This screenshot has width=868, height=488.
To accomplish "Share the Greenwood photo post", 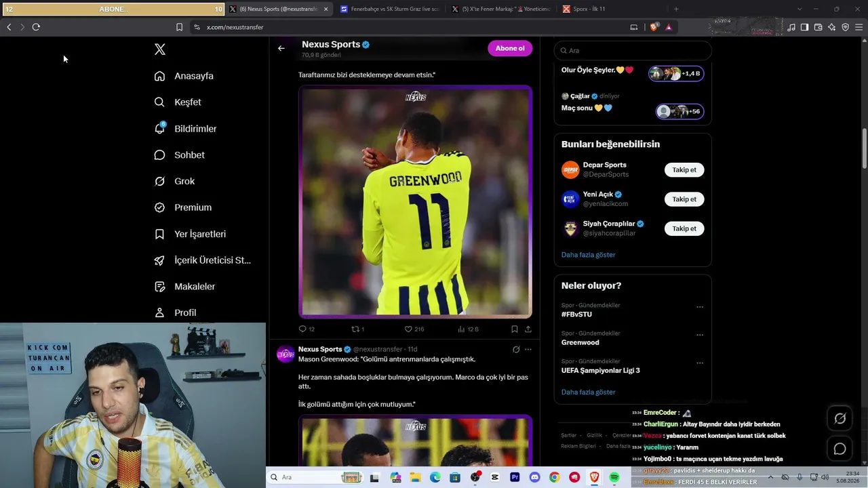I will click(x=528, y=329).
